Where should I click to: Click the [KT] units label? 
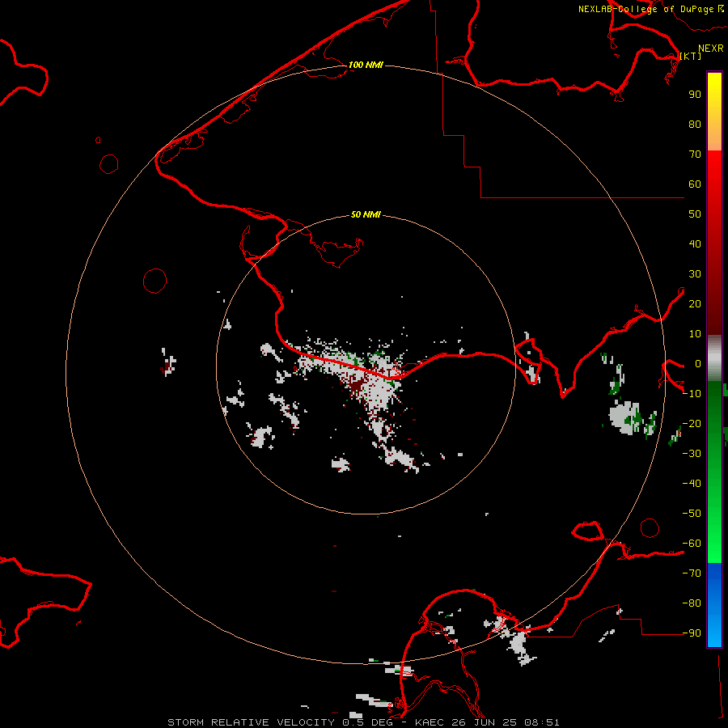(691, 56)
